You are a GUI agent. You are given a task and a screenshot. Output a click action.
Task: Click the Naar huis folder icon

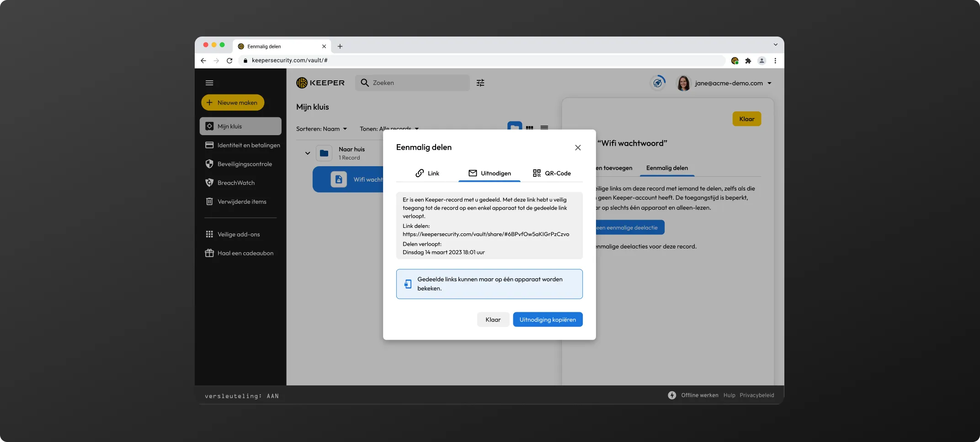[324, 153]
